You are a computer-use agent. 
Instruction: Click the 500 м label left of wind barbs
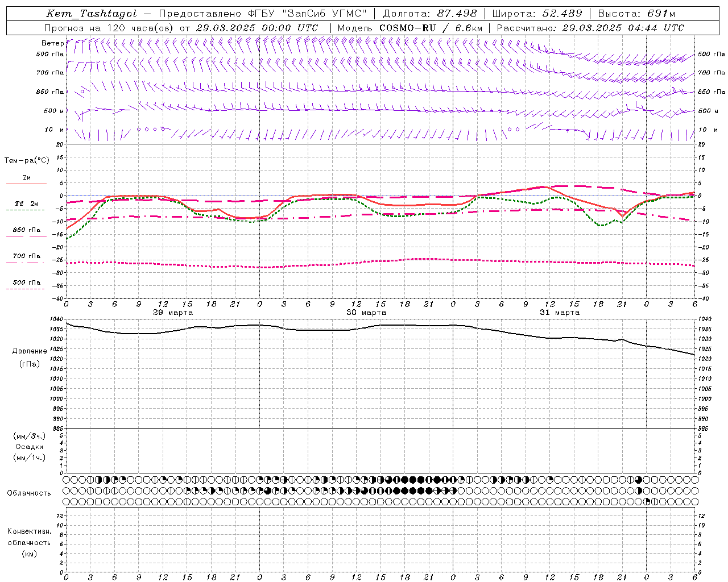53,111
